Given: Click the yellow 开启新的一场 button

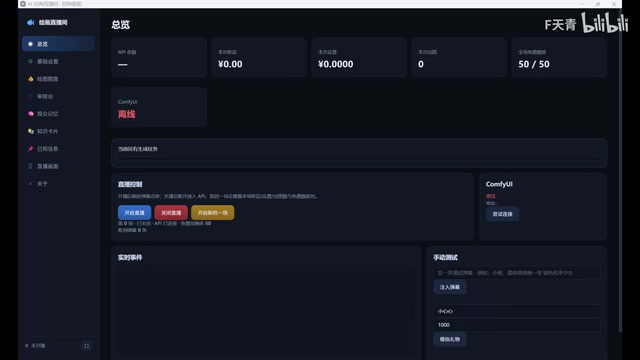Looking at the screenshot, I should [213, 213].
